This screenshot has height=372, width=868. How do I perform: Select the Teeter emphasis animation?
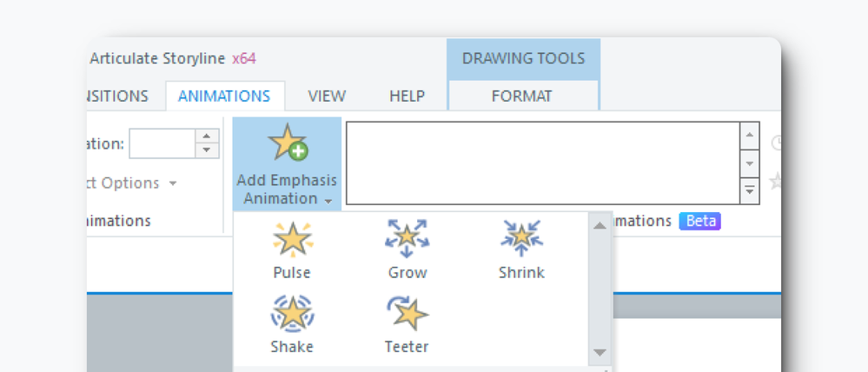pos(407,322)
